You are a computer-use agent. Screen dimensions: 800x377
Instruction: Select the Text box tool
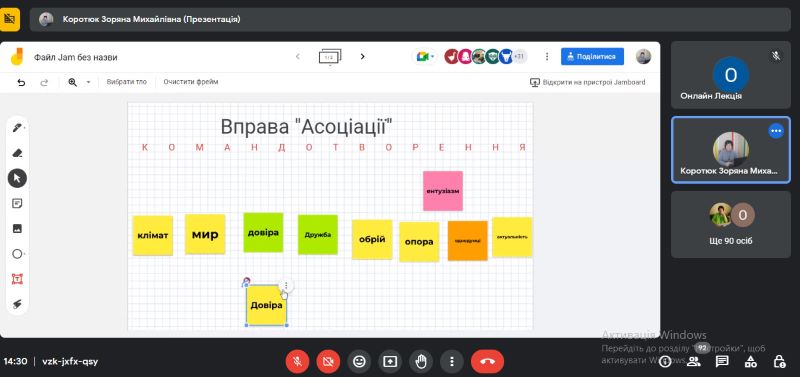[x=17, y=279]
